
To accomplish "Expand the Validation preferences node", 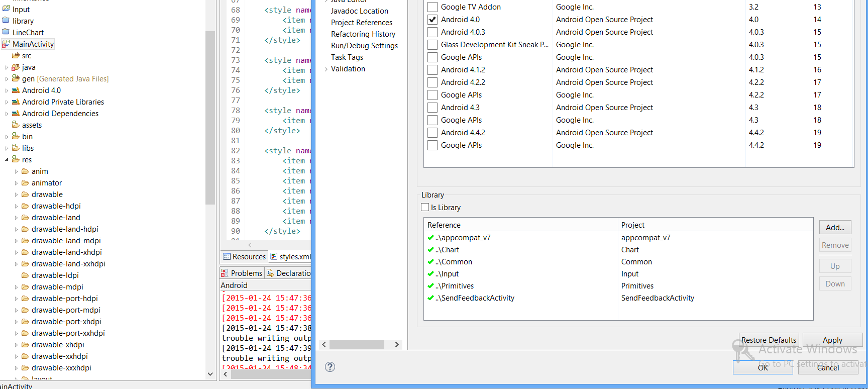I will 326,69.
